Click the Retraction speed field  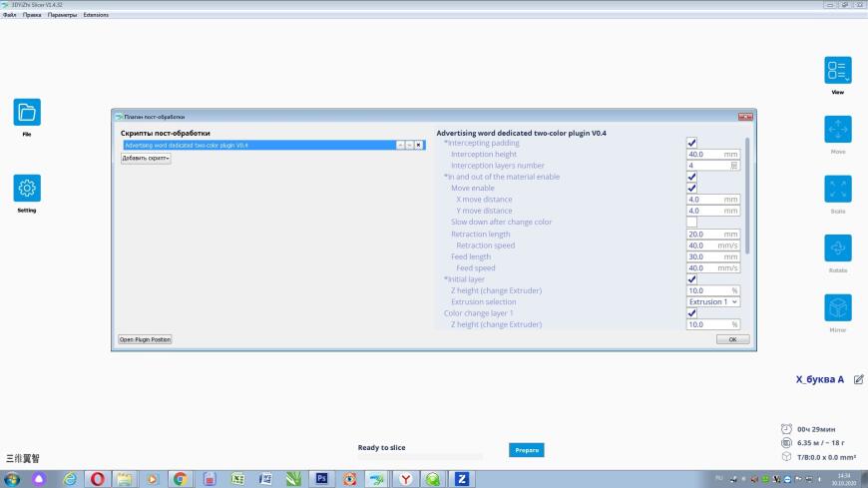tap(713, 245)
